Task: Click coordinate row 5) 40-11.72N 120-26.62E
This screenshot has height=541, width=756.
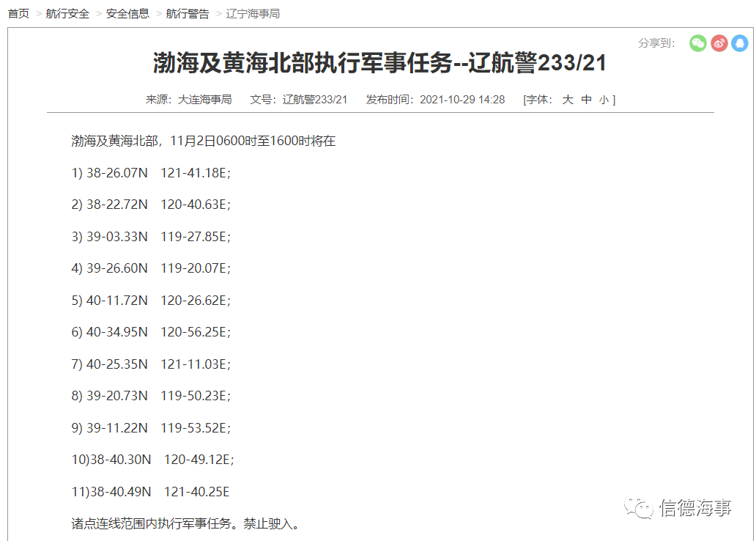Action: click(151, 300)
